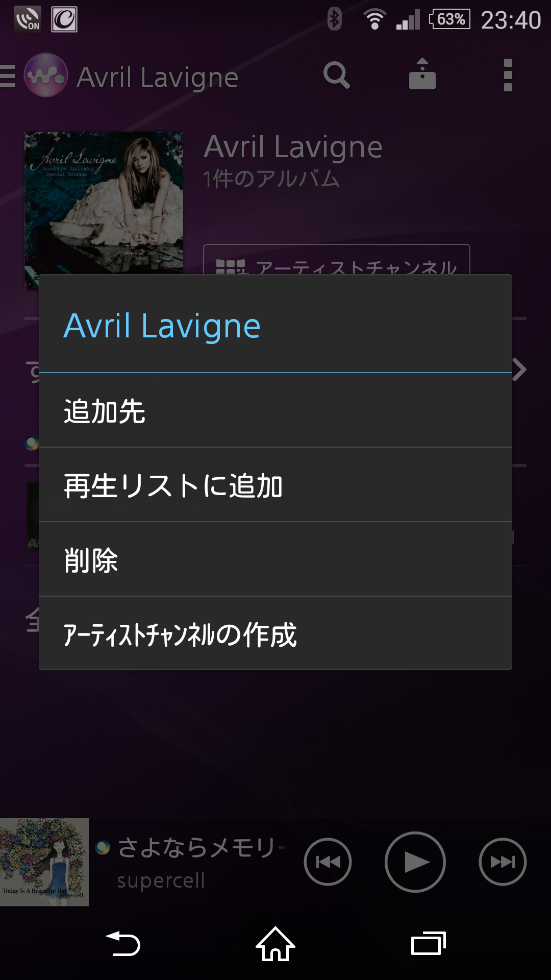The height and width of the screenshot is (980, 551).
Task: Open the search magnifier icon
Action: [337, 76]
